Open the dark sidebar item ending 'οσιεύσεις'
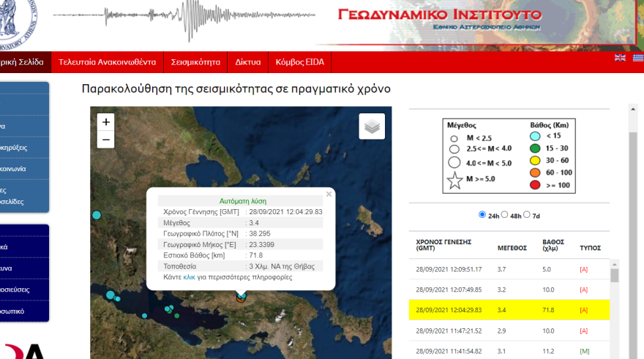 coord(24,290)
